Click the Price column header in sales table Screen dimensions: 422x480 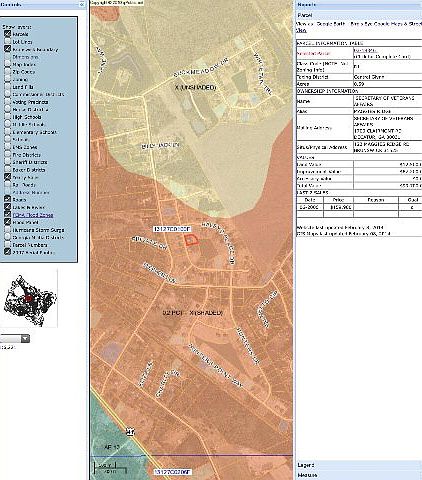click(x=338, y=200)
